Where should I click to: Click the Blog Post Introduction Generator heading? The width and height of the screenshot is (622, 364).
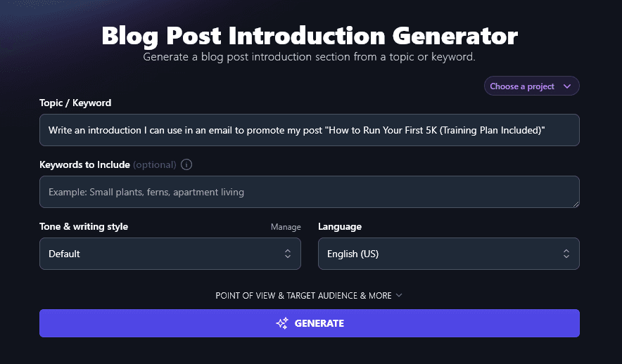click(x=310, y=35)
